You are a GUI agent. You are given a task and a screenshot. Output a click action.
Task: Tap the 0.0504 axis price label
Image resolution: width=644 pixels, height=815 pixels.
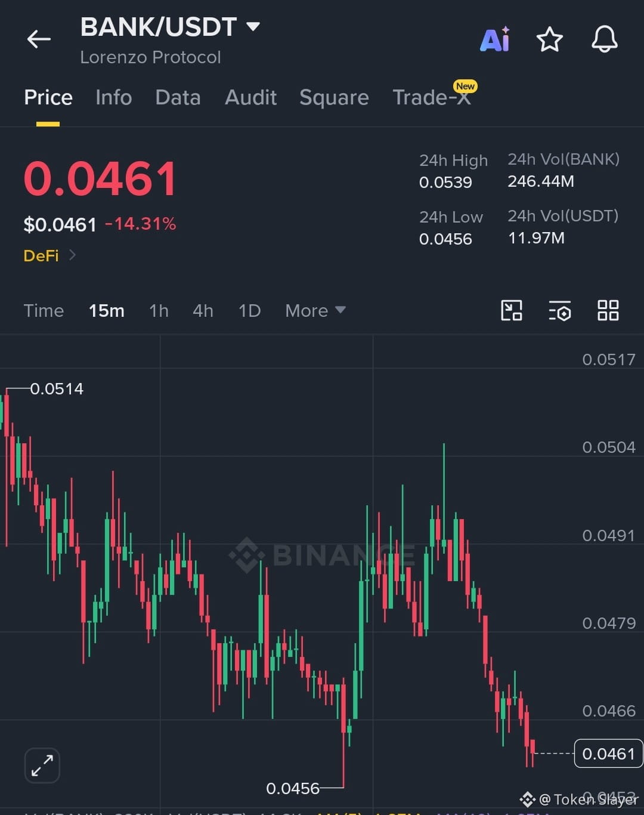click(x=609, y=447)
